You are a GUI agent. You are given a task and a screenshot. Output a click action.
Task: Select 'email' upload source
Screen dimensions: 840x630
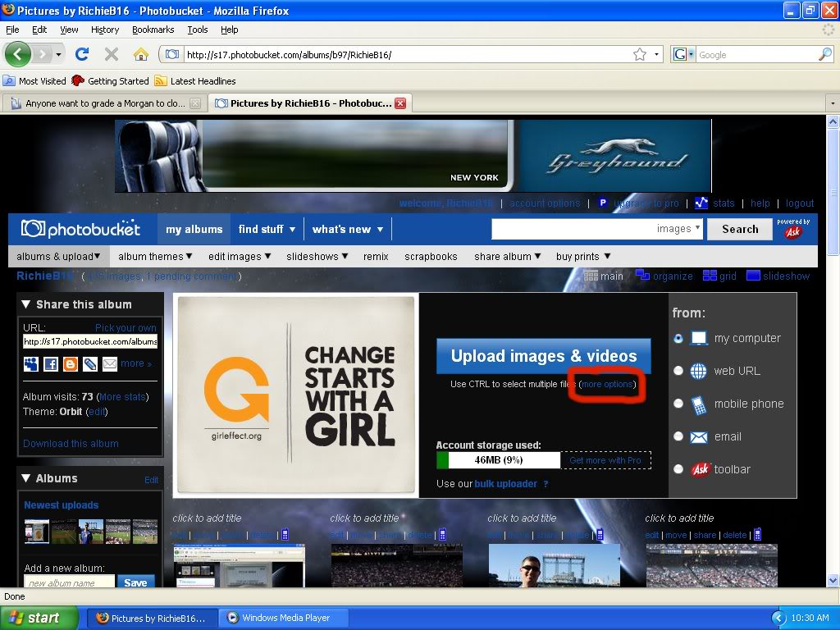678,436
